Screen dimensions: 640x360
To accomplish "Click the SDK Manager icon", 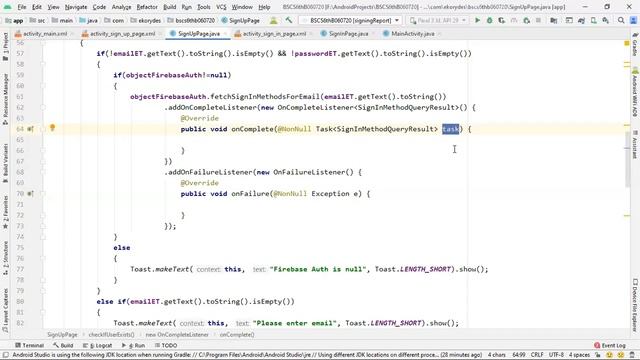I will click(606, 20).
